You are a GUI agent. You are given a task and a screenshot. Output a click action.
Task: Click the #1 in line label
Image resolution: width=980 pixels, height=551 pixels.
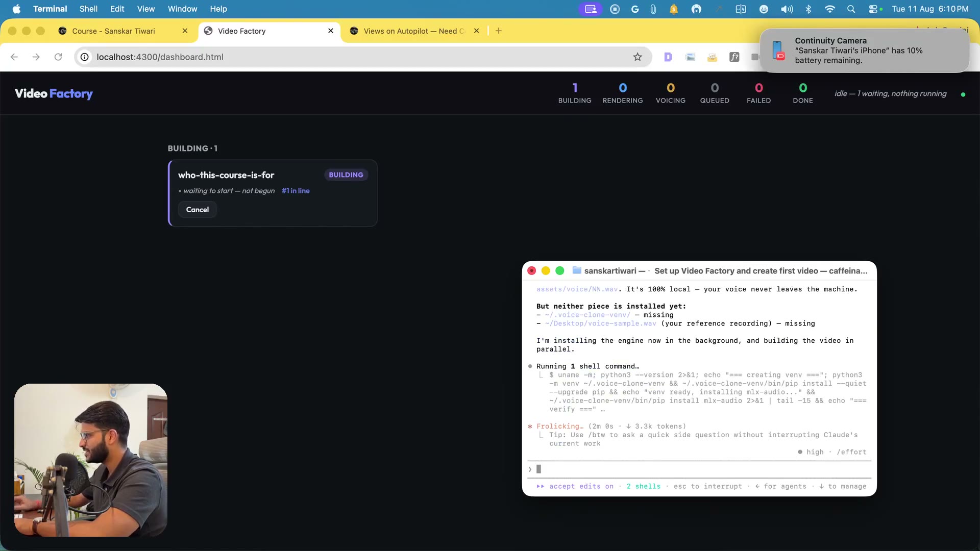pos(296,191)
